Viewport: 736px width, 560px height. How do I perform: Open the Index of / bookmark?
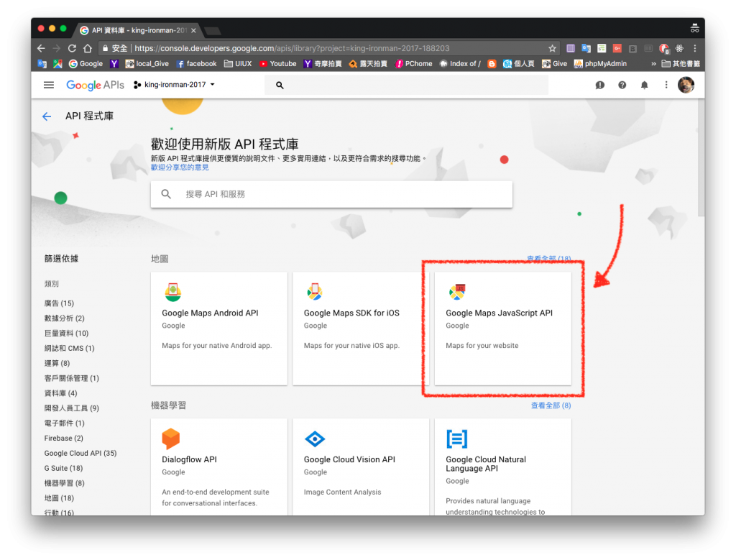460,64
